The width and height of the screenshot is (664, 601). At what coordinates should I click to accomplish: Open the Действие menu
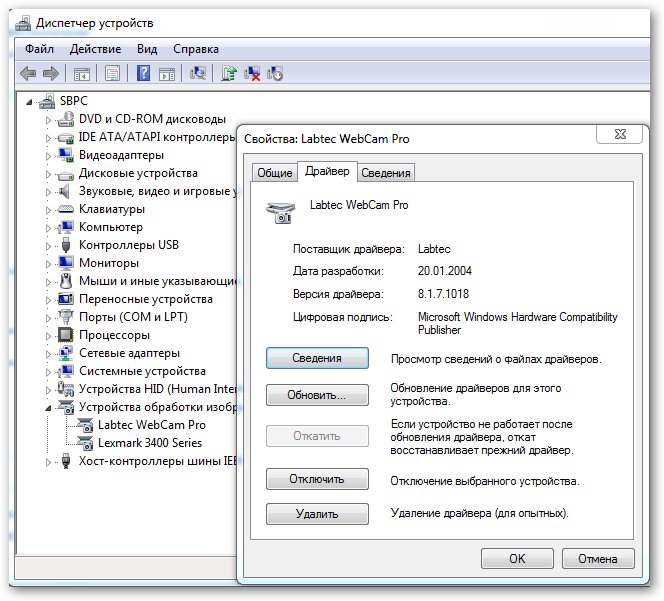point(95,49)
